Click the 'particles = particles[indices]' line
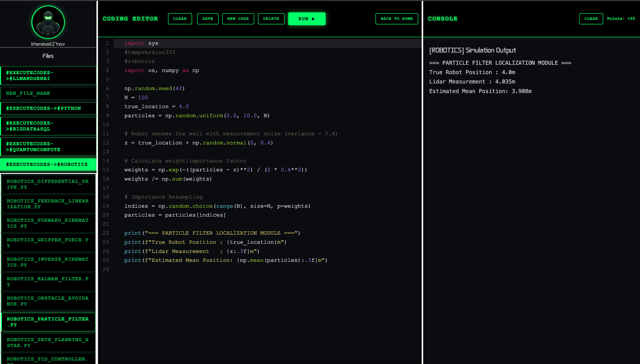The height and width of the screenshot is (364, 640). tap(175, 215)
